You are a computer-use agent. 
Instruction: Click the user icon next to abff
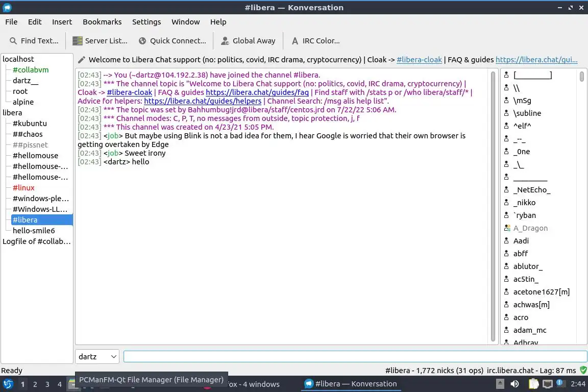point(506,253)
